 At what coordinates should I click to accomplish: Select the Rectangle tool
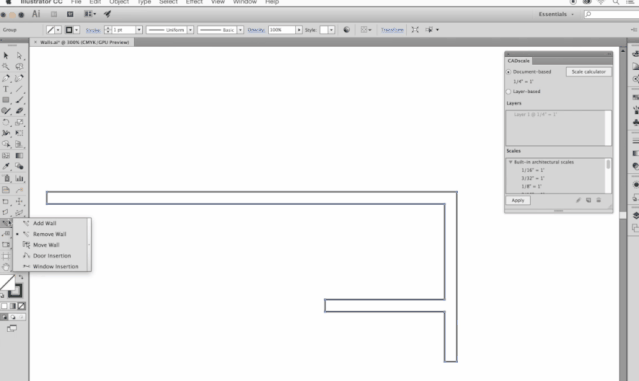[6, 100]
